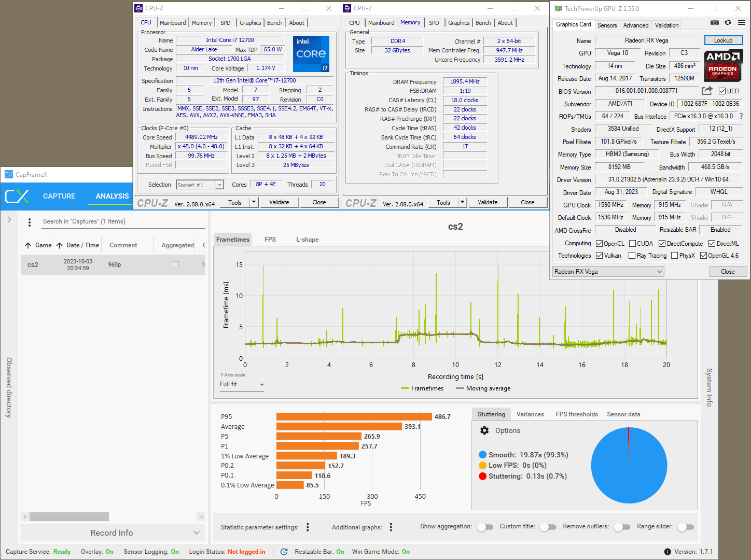This screenshot has height=560, width=751.
Task: Click the CapFrameX title bar icon
Action: (x=9, y=174)
